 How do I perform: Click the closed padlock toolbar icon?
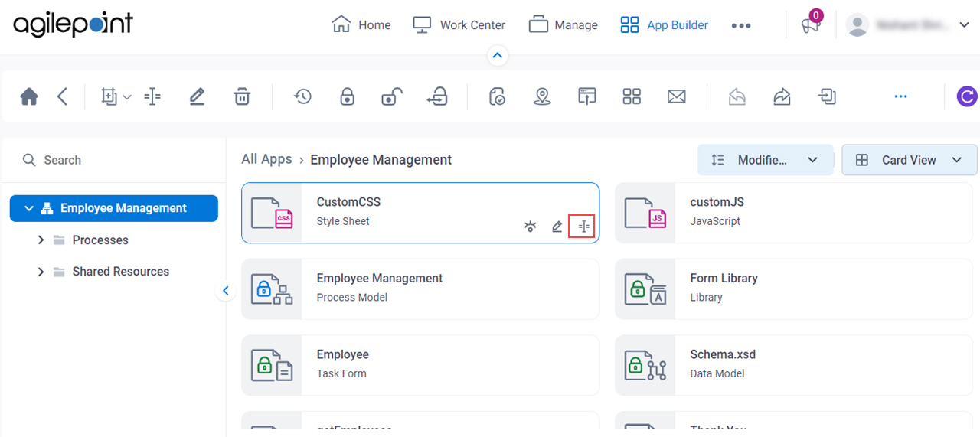point(348,96)
